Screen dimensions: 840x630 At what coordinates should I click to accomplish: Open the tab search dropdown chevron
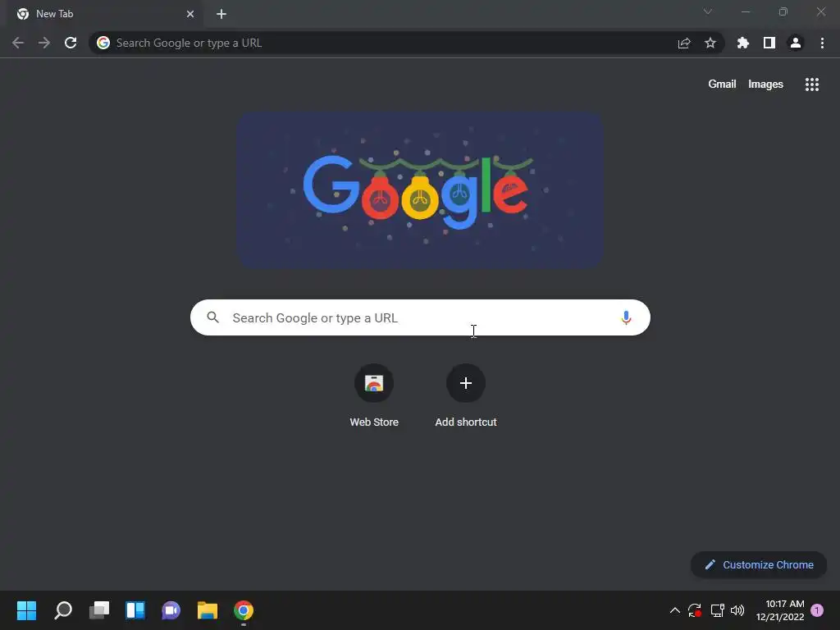tap(708, 11)
